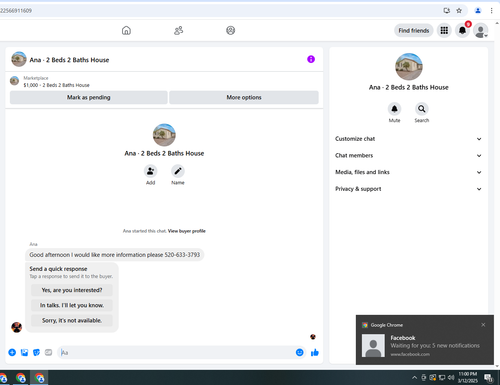This screenshot has width=500, height=385.
Task: Open the Friends icon in top navigation
Action: (179, 30)
